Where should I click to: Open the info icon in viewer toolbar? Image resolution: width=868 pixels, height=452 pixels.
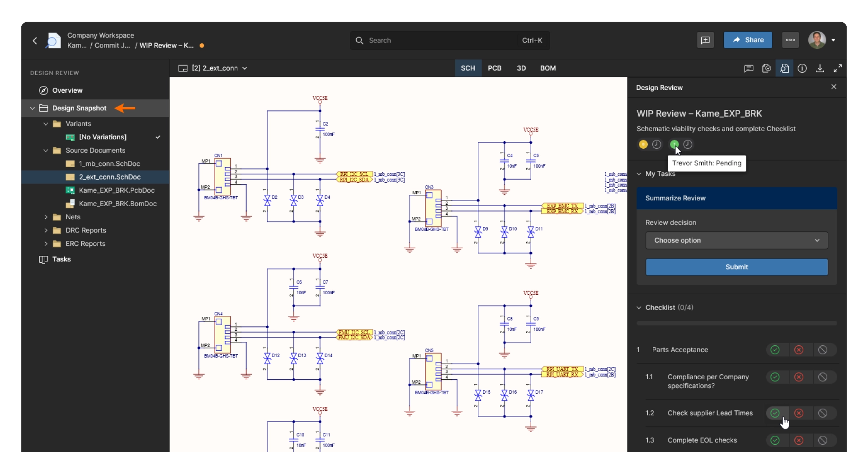(802, 68)
